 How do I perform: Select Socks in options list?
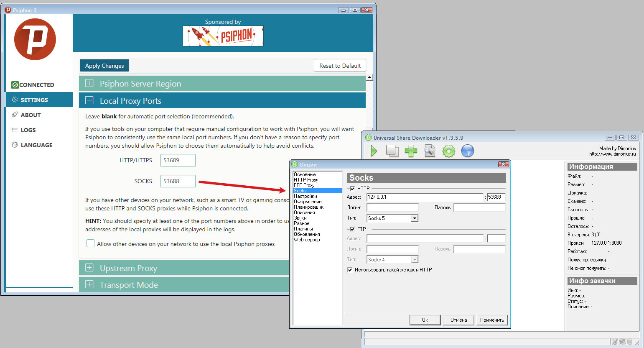coord(318,191)
